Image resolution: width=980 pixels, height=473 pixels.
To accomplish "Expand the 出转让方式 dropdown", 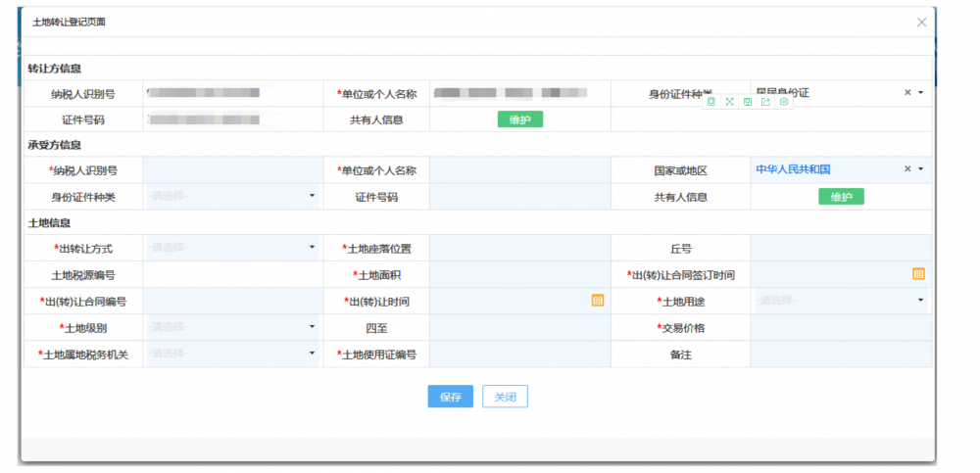I will click(313, 248).
